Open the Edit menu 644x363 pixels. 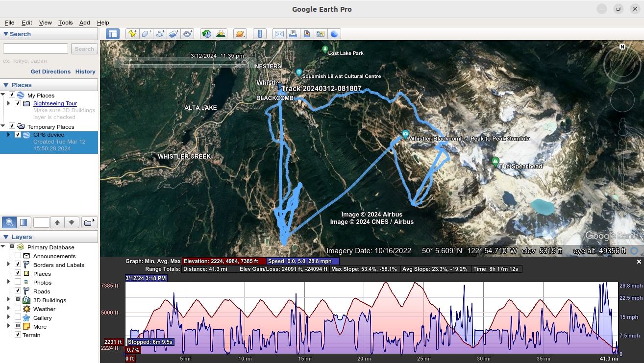click(27, 23)
